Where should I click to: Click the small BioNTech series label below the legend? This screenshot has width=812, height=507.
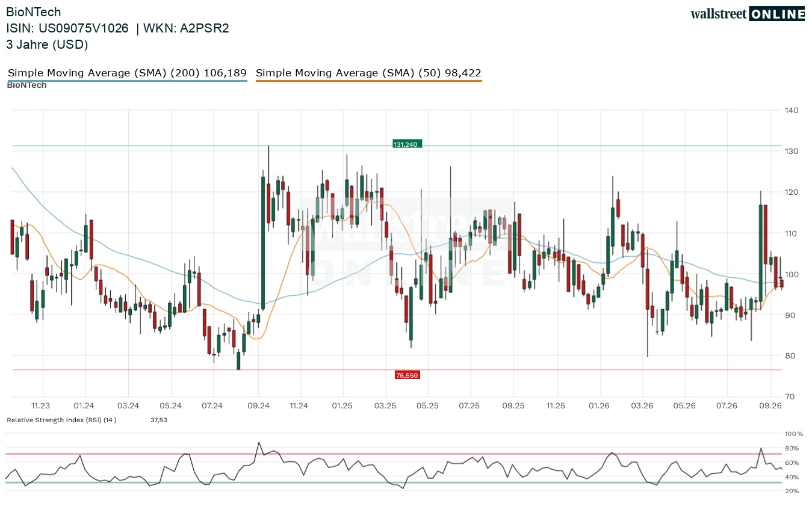(x=26, y=85)
